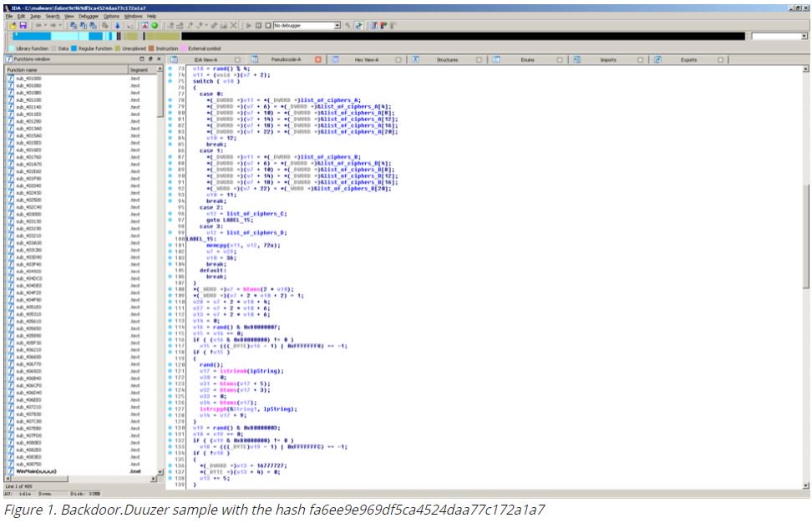Open the jump back history dropdown arrow

tap(45, 25)
